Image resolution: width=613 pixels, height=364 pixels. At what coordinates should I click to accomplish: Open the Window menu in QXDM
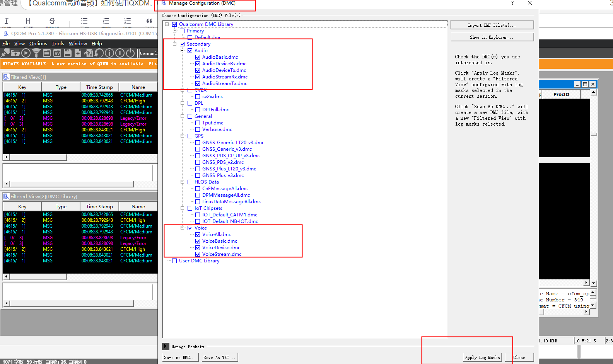(78, 44)
